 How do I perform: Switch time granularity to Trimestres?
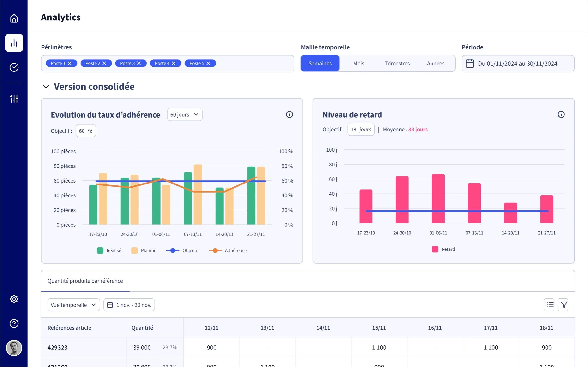(x=397, y=63)
